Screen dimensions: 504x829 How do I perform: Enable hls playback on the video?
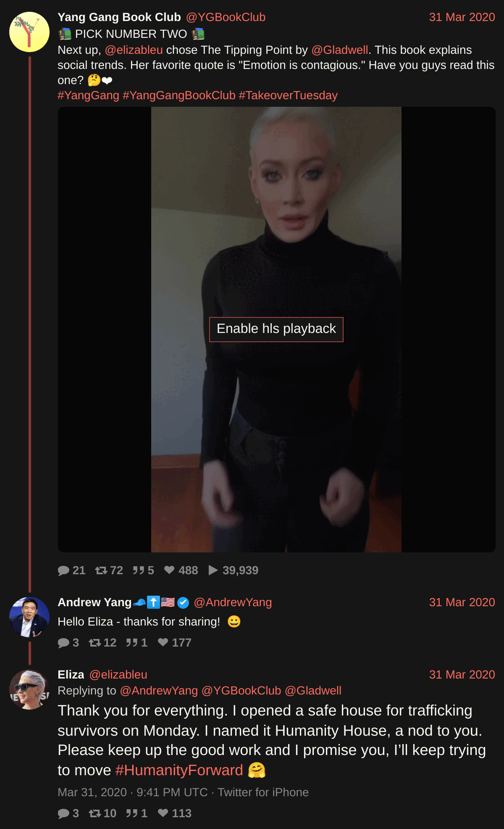click(276, 329)
